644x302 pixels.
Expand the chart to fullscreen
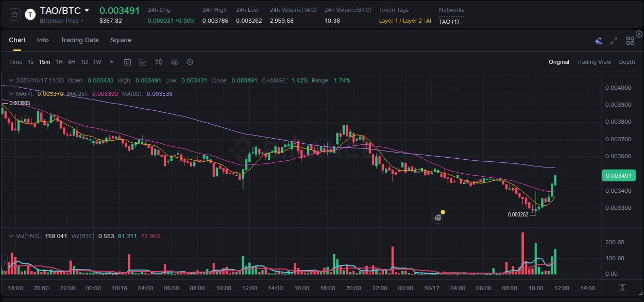pos(614,40)
